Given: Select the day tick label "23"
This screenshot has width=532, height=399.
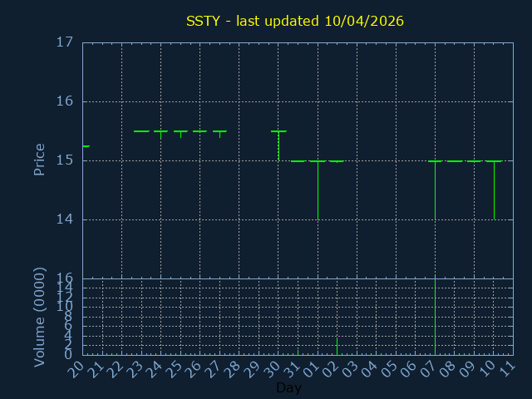Looking at the screenshot, I should (134, 369).
